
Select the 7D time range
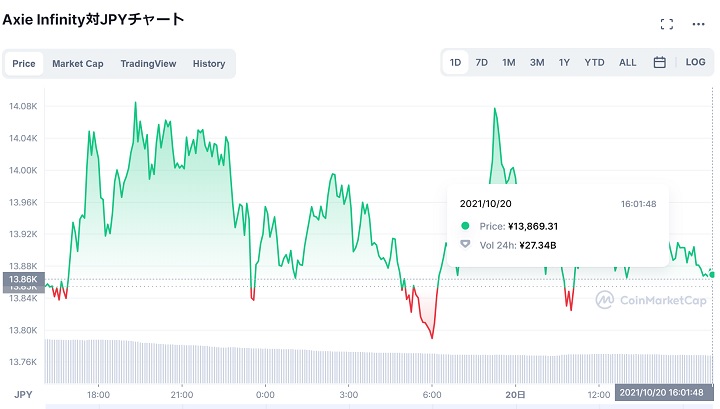tap(482, 62)
